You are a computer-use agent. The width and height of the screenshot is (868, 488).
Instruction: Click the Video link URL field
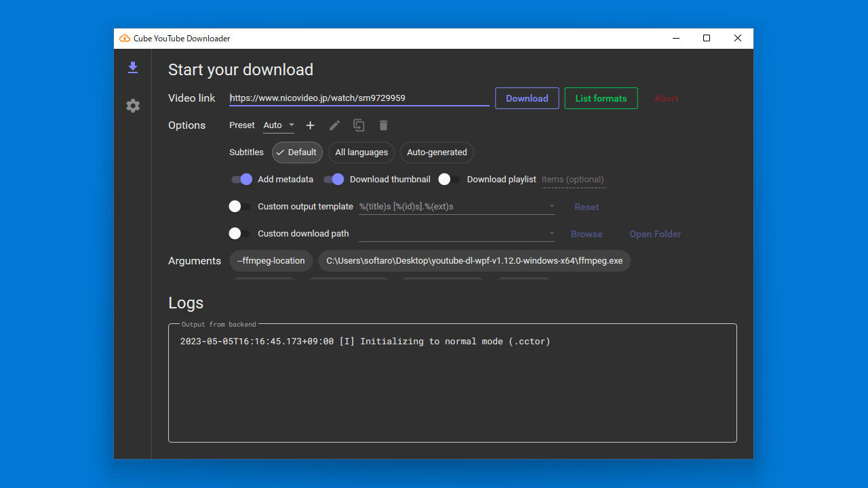(359, 98)
